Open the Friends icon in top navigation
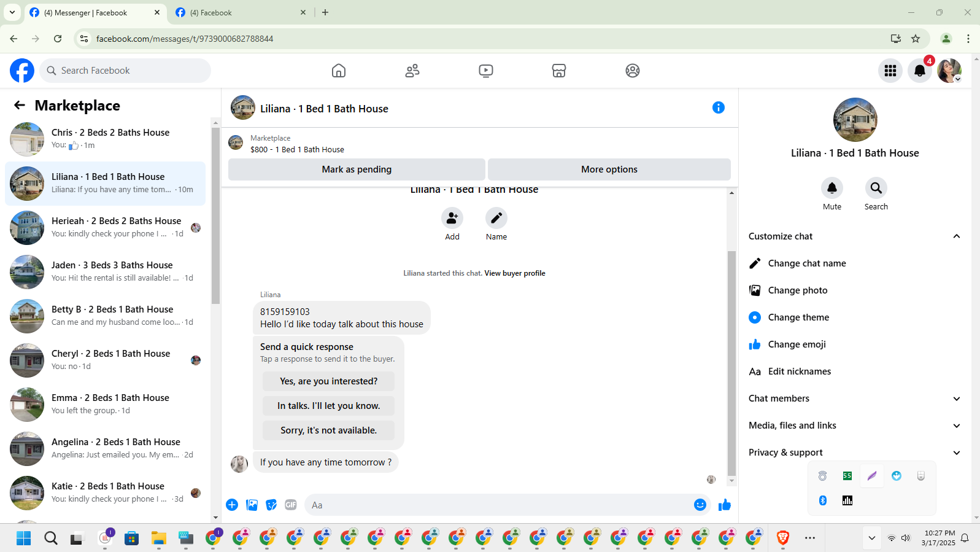The image size is (980, 552). pos(412,71)
